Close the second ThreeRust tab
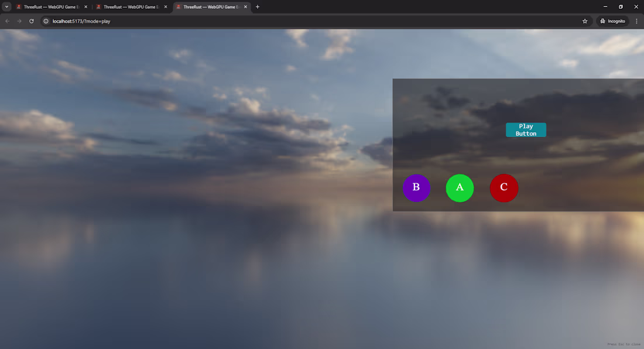This screenshot has width=644, height=349. click(166, 7)
